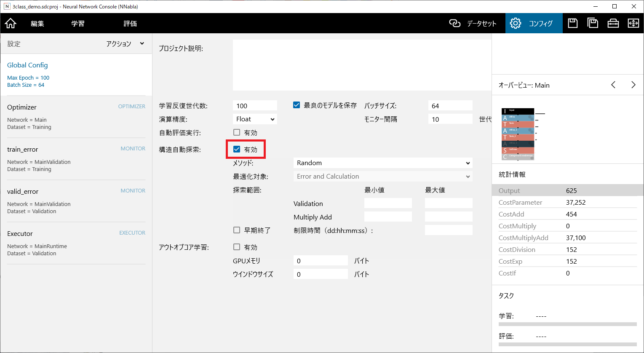
Task: Click the Save As icon
Action: (x=593, y=24)
